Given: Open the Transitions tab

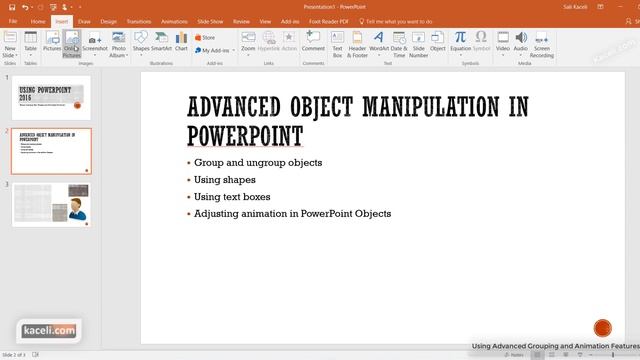Looking at the screenshot, I should [x=139, y=21].
